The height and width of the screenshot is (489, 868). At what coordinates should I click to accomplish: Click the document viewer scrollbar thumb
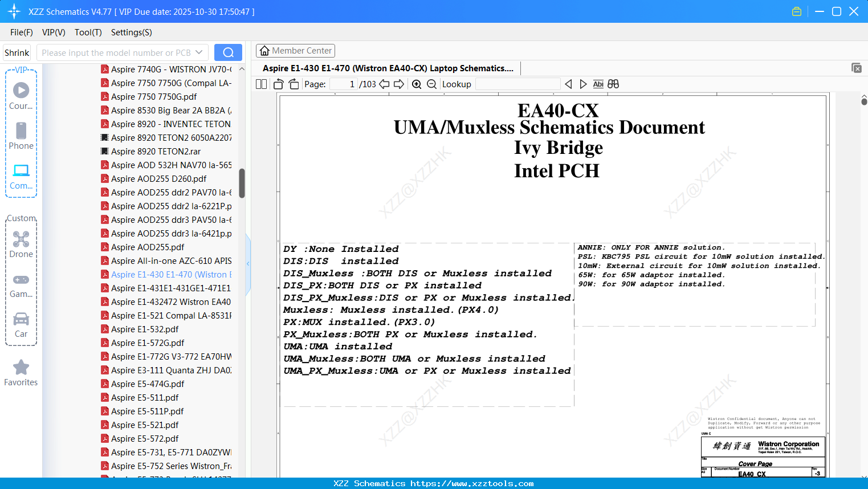coord(864,101)
